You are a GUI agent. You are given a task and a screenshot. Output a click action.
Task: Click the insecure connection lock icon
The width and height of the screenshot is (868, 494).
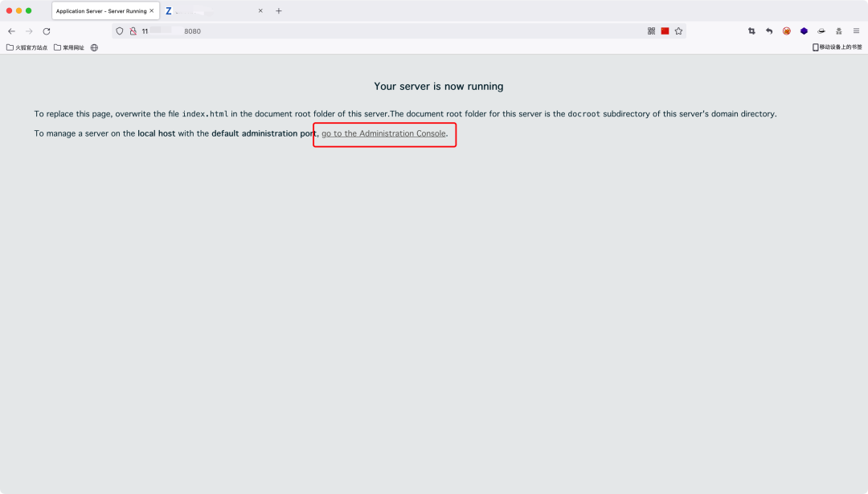[x=133, y=31]
